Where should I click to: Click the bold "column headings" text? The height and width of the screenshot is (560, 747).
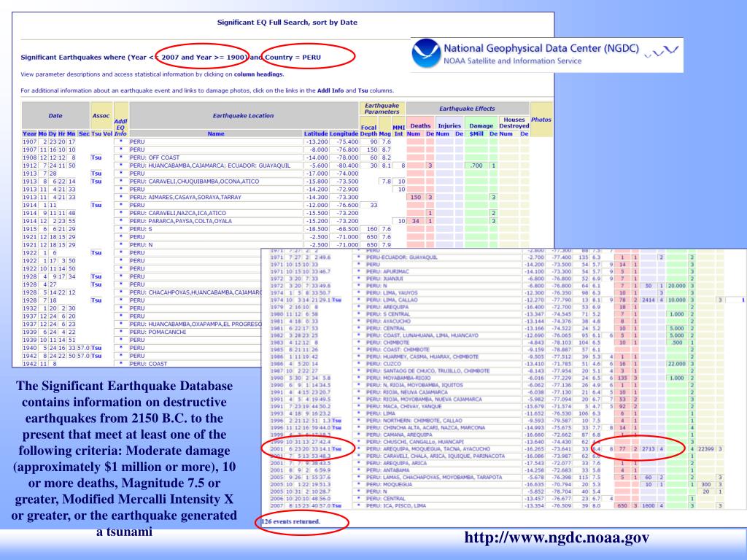click(x=258, y=74)
